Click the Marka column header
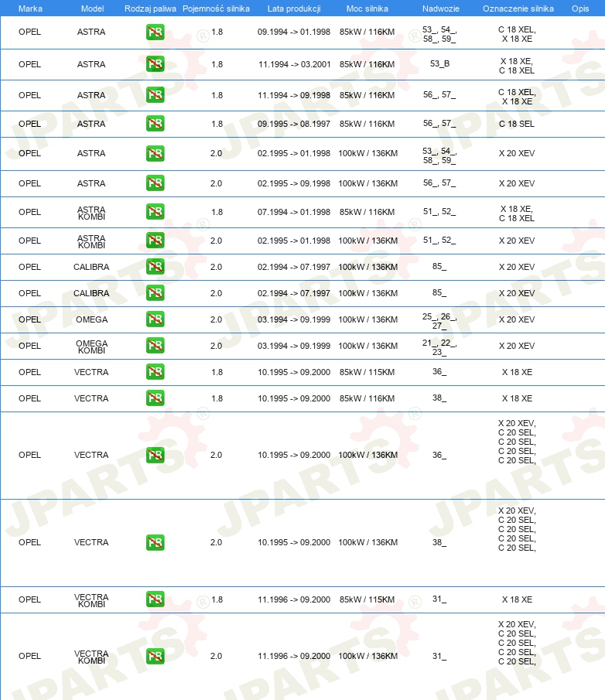605x700 pixels. click(30, 9)
